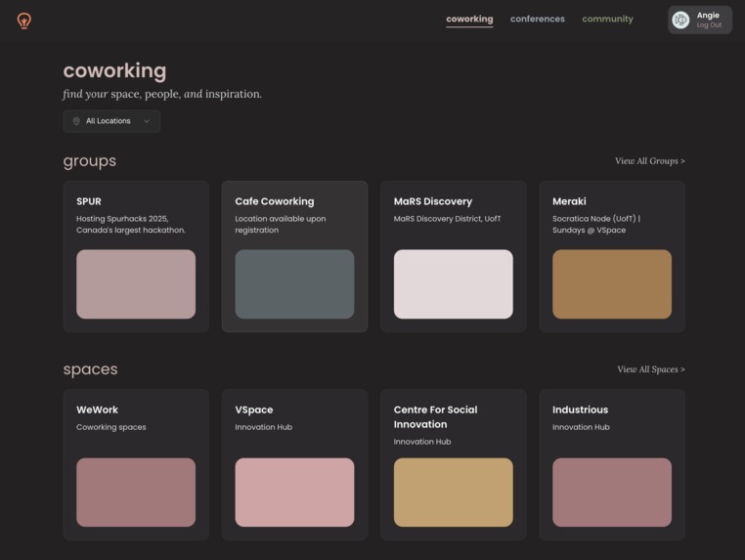The height and width of the screenshot is (560, 745).
Task: Open the All Locations filter
Action: coord(111,121)
